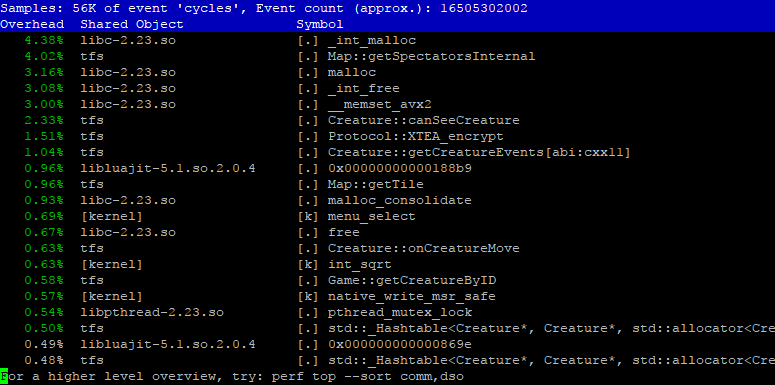The image size is (775, 385).
Task: Click the 0.54% overhead value
Action: click(x=44, y=313)
